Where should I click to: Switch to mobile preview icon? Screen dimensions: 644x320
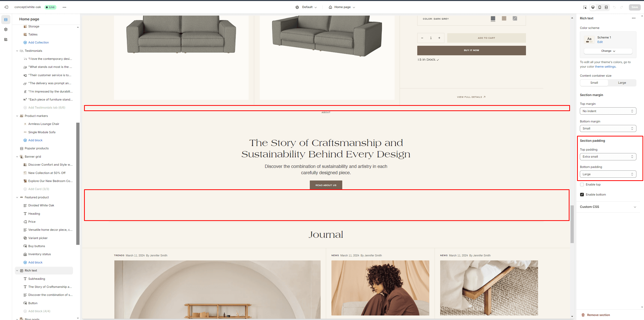tap(600, 7)
